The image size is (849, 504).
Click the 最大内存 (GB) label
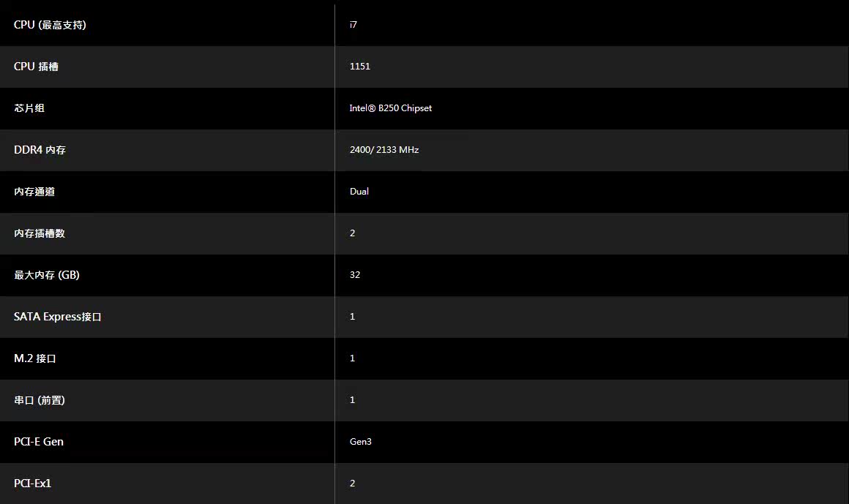pyautogui.click(x=47, y=275)
